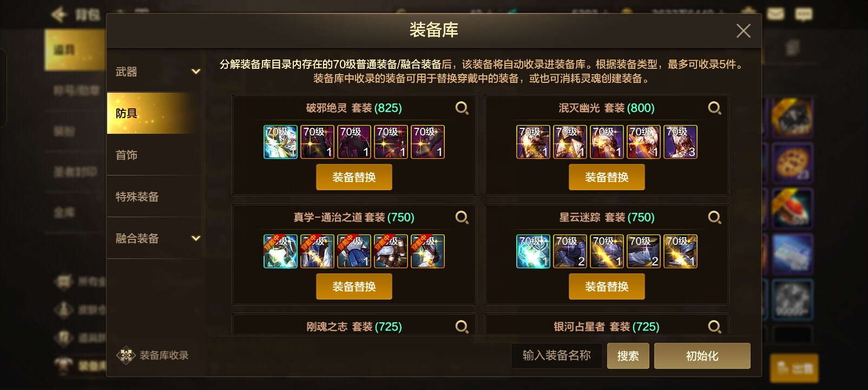The image size is (868, 390).
Task: Click the 初始化 reset button
Action: [702, 356]
